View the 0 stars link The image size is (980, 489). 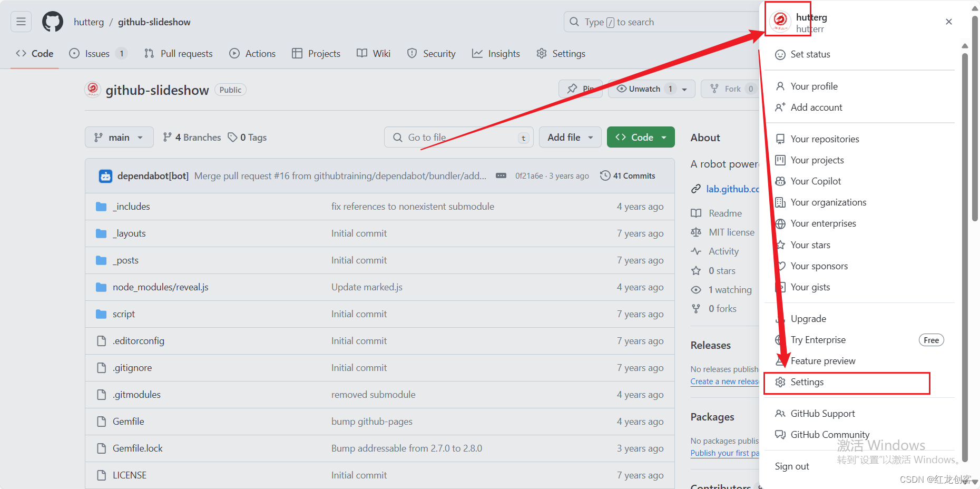click(713, 271)
